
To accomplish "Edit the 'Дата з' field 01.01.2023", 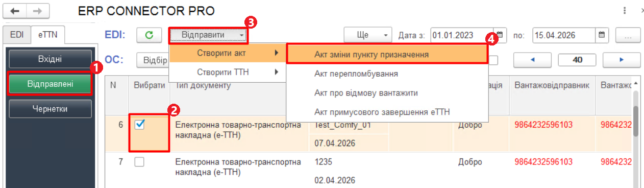I will [462, 35].
